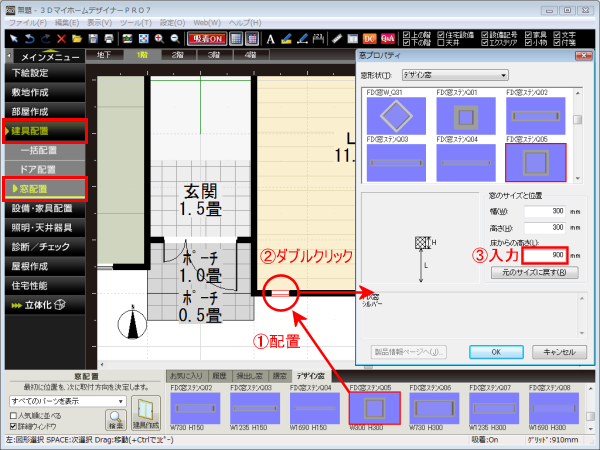The height and width of the screenshot is (450, 600).
Task: Click the print icon in toolbar
Action: pos(108,37)
